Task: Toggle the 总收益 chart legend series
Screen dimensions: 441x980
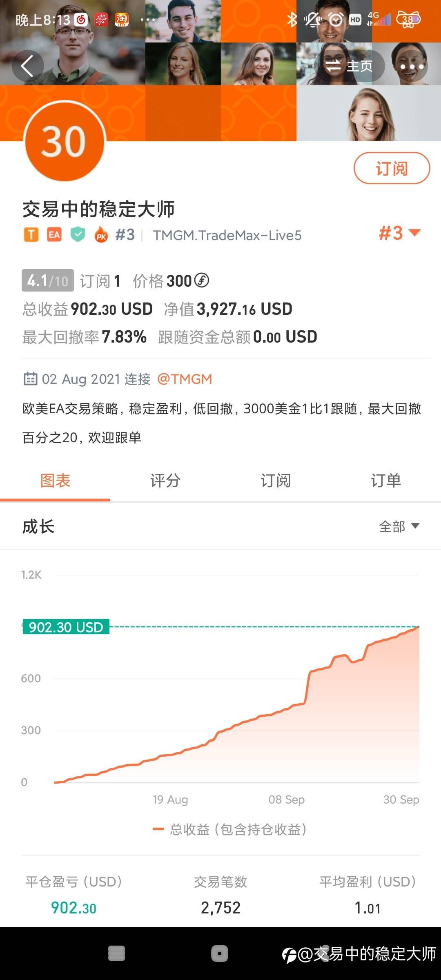Action: (229, 829)
